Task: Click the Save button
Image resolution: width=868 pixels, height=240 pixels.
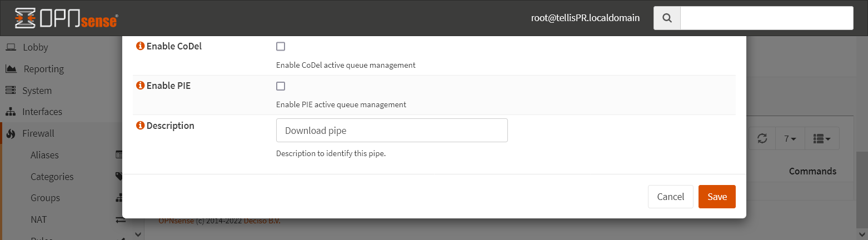Action: click(x=717, y=197)
